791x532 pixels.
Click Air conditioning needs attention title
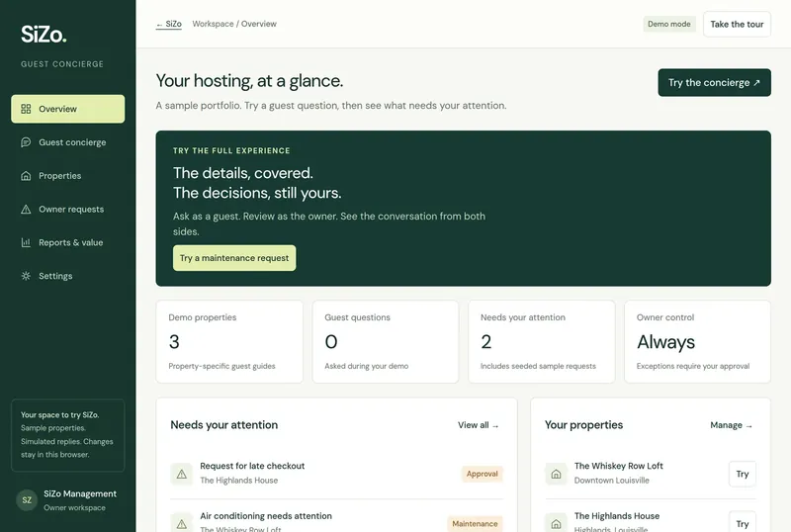tap(266, 516)
